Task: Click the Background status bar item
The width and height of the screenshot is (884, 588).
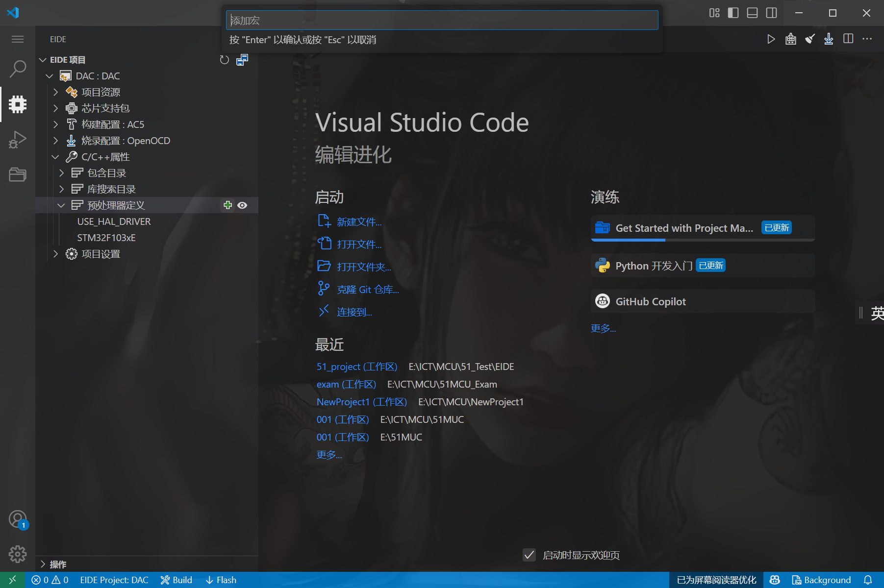Action: [822, 580]
